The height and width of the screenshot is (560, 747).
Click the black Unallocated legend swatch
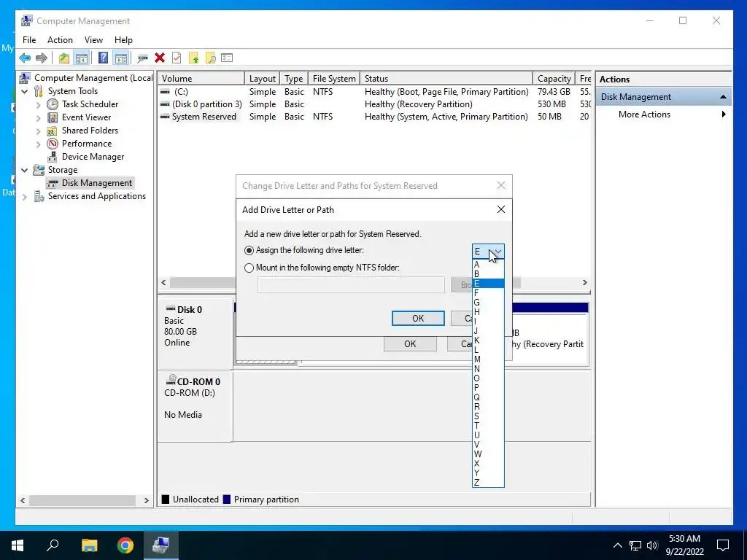166,499
